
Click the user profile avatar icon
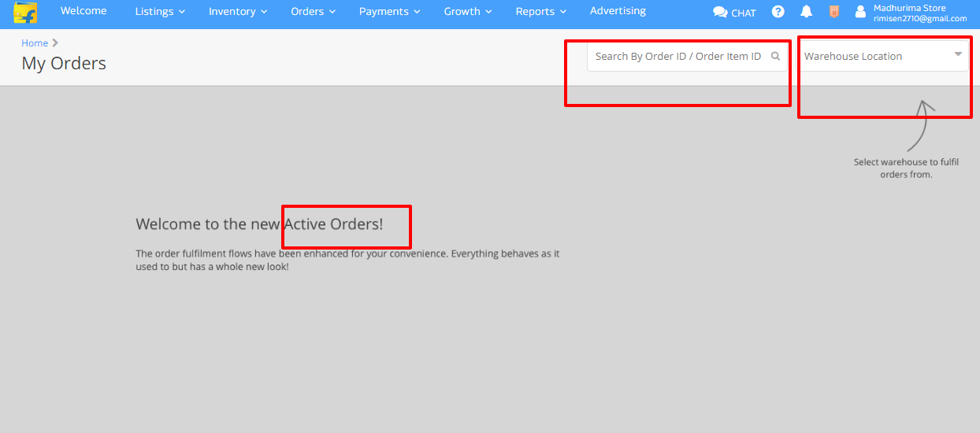click(861, 12)
